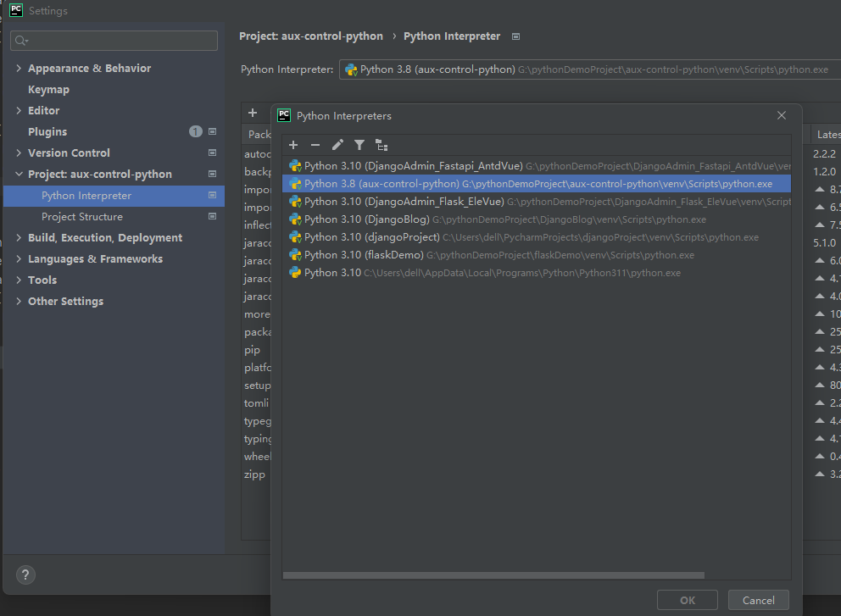
Task: Click the Plugins update badge showing 1
Action: [195, 131]
